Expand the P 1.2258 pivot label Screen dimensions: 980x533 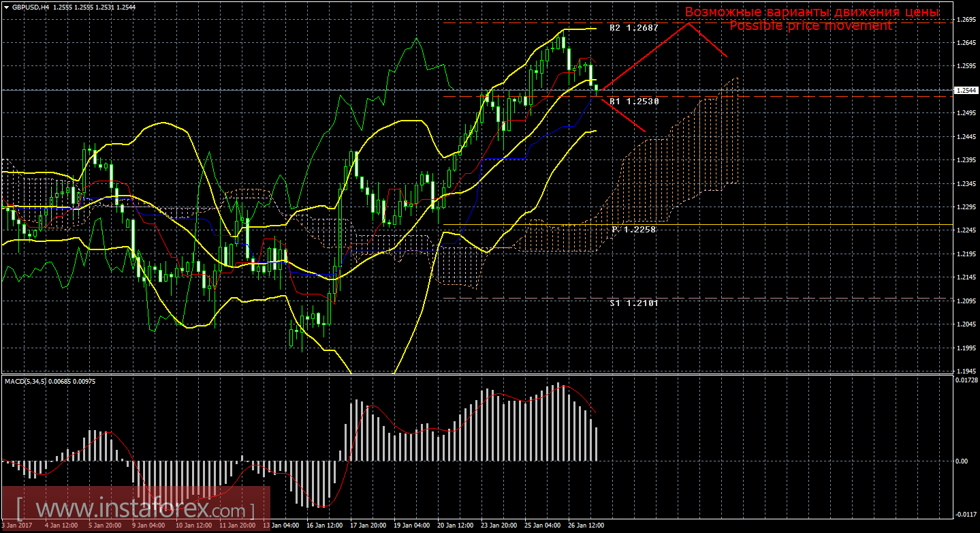point(633,231)
